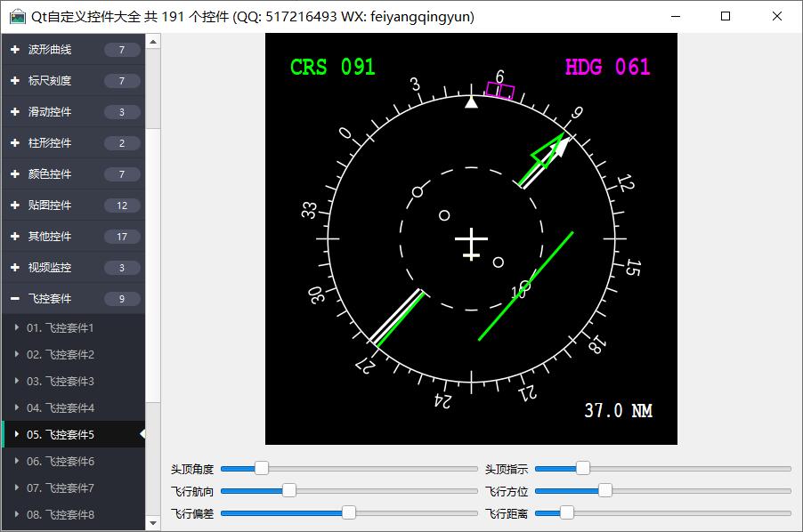Click the sidebar scrollbar up arrow
Viewport: 803px width, 532px height.
pos(153,41)
